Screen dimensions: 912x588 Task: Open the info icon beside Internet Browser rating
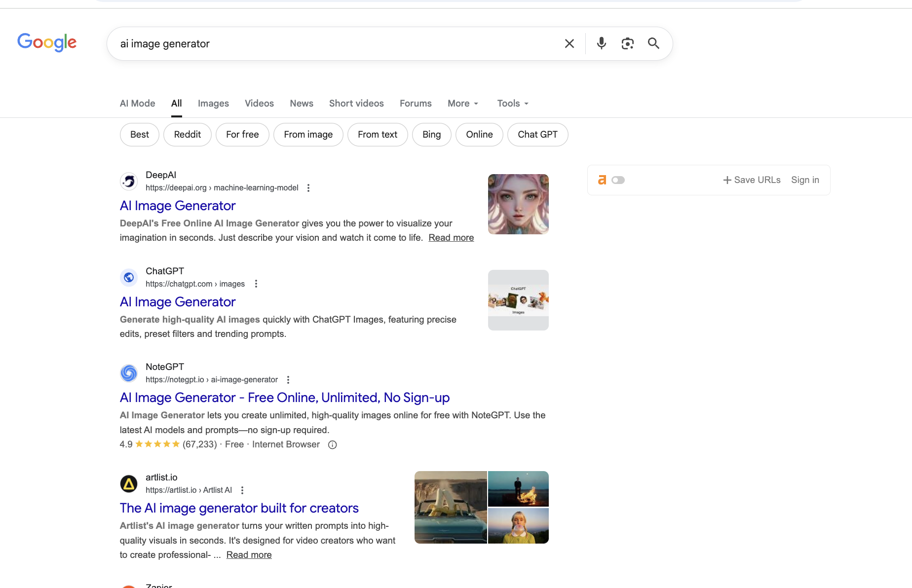[332, 444]
